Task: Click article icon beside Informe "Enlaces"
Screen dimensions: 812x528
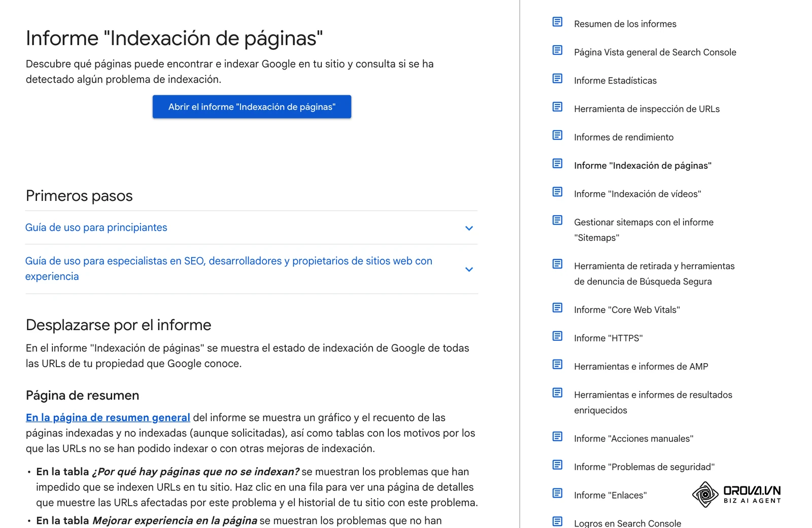Action: point(557,494)
